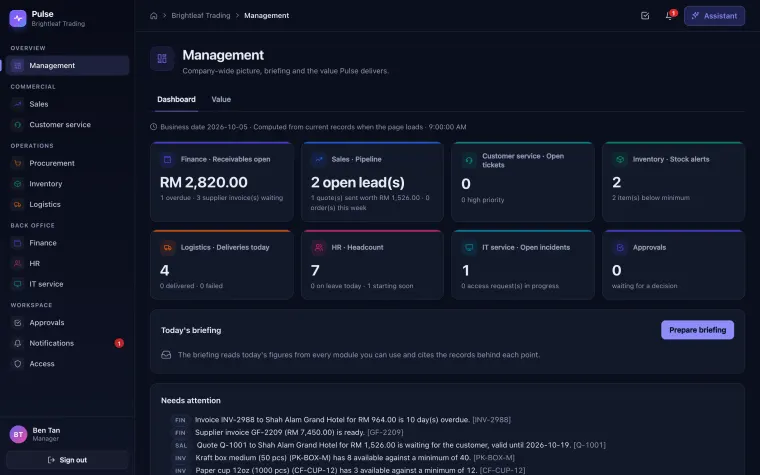The image size is (760, 475).
Task: Open the Sales Pipeline card
Action: 372,182
